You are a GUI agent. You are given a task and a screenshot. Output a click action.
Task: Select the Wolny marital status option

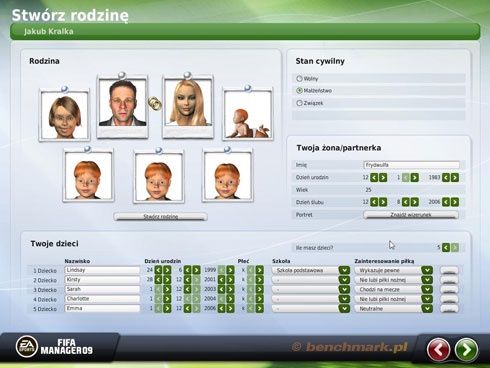tap(299, 79)
